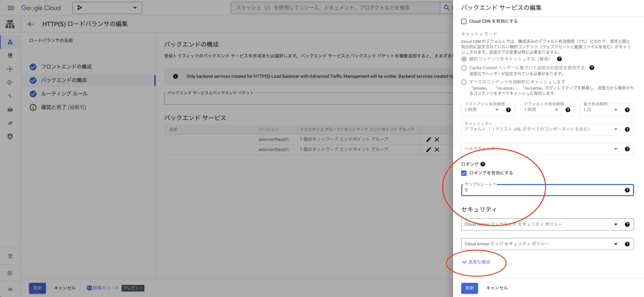The image size is (644, 297).
Task: Click the hamburger navigation menu icon
Action: pyautogui.click(x=10, y=8)
